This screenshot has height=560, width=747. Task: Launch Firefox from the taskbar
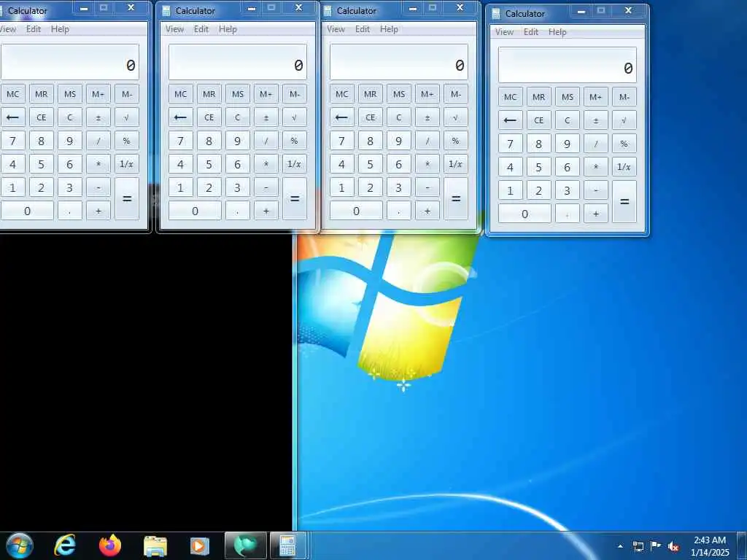click(110, 545)
